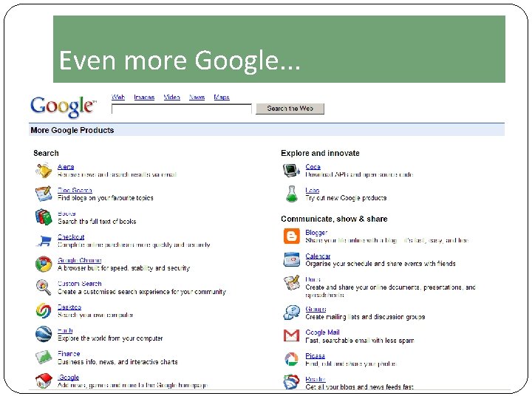Viewport: 532px width, 399px height.
Task: Click the Code computer icon
Action: [x=291, y=171]
